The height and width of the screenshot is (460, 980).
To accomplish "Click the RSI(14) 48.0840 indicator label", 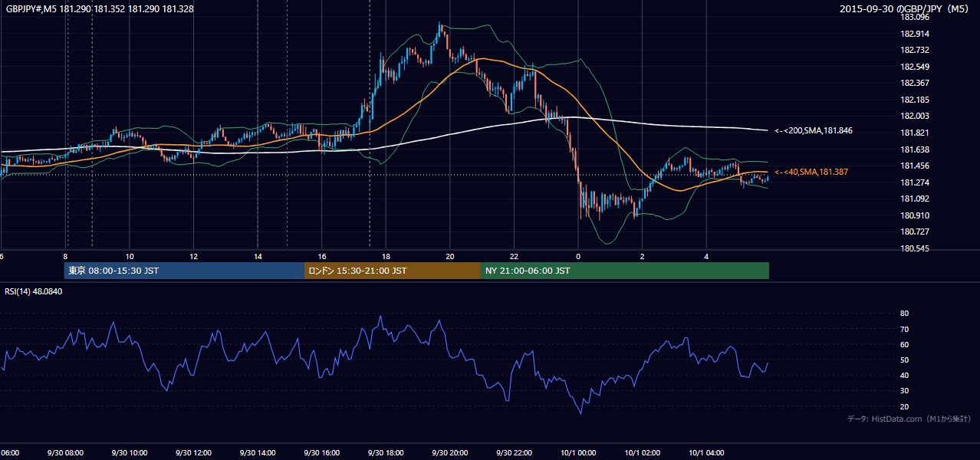I will 34,291.
